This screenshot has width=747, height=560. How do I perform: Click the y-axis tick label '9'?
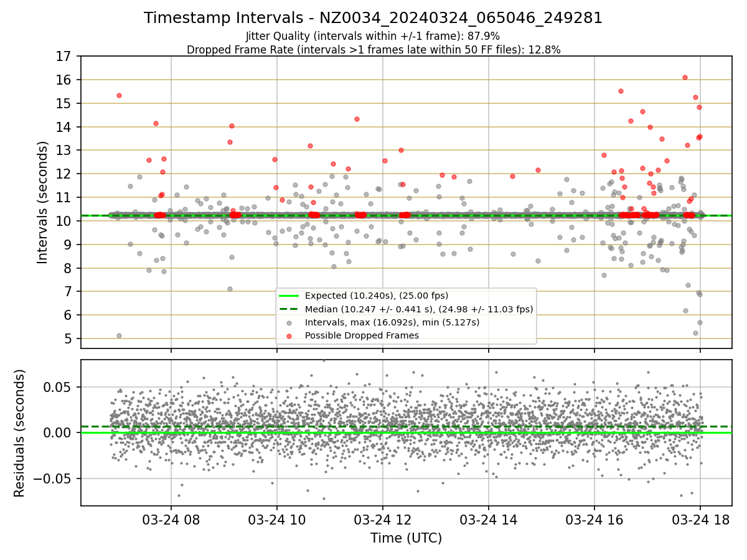[x=68, y=245]
